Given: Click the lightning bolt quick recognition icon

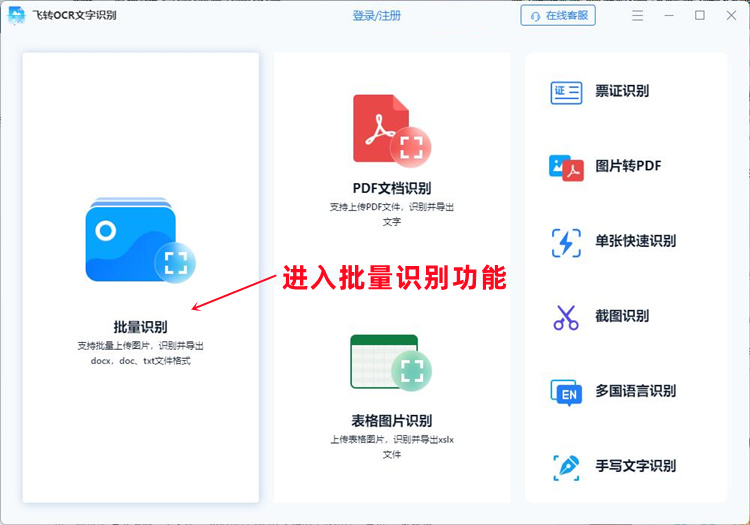Looking at the screenshot, I should (566, 242).
